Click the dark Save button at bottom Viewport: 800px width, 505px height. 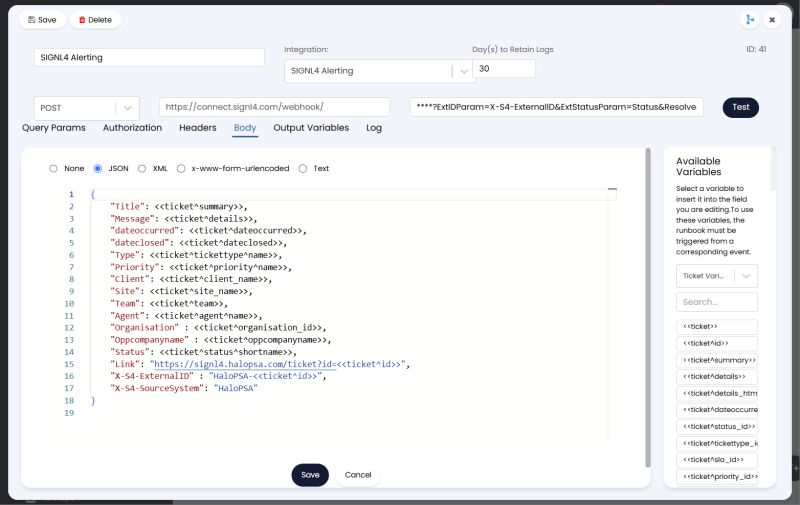(310, 475)
